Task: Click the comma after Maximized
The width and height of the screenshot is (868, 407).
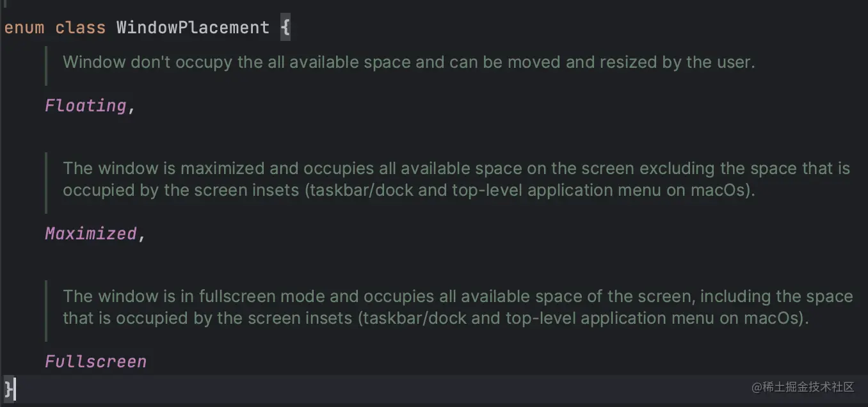Action: point(142,235)
